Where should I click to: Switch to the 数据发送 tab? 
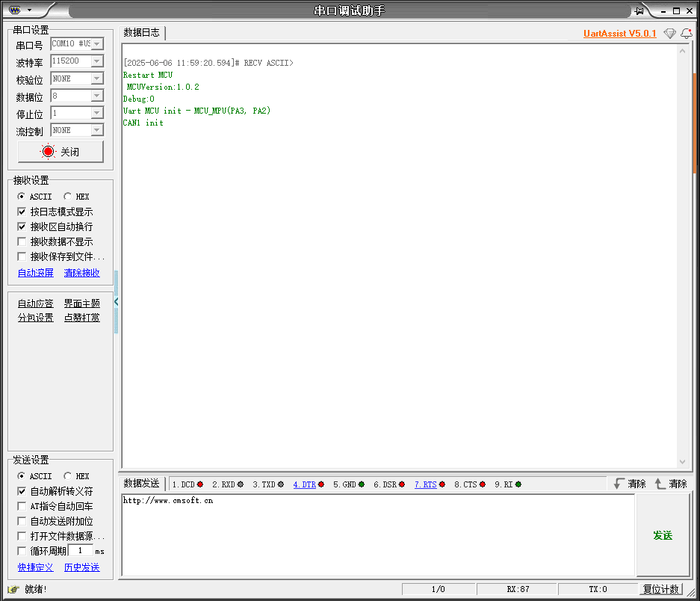click(141, 484)
